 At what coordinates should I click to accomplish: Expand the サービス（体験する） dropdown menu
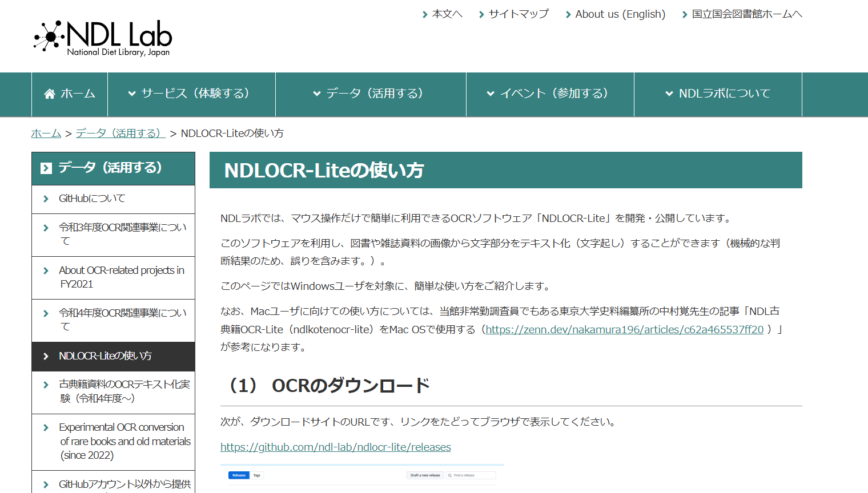[191, 94]
